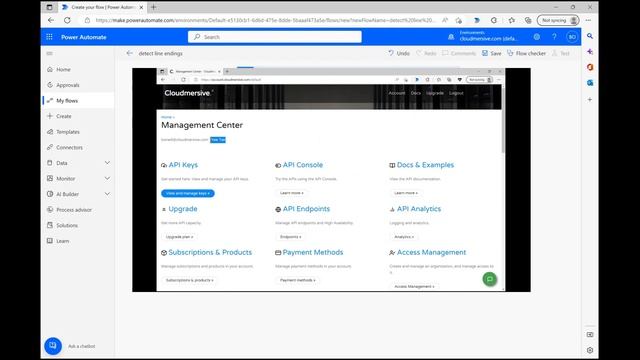
Task: Open the green chat bubble icon
Action: point(490,279)
